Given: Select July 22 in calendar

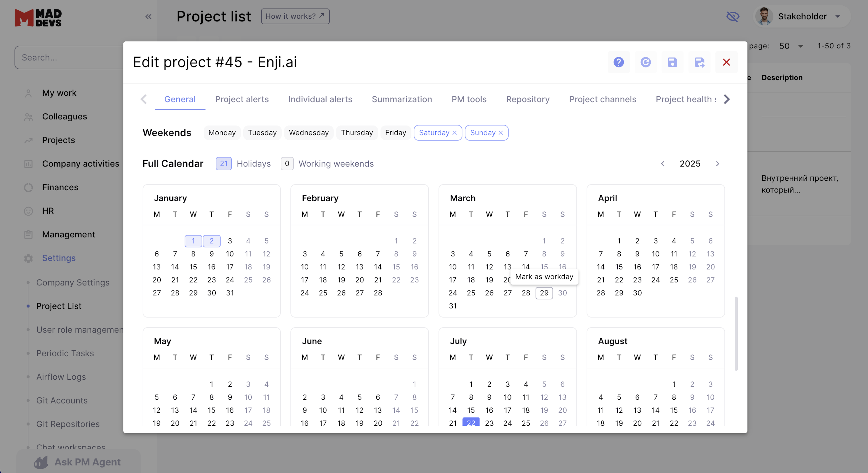Looking at the screenshot, I should [x=471, y=422].
